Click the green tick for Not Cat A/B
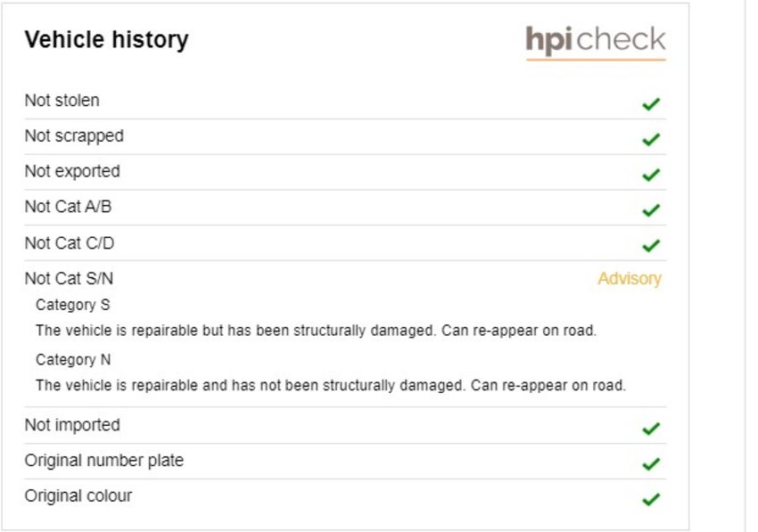Screen dimensions: 758x532 pyautogui.click(x=651, y=209)
